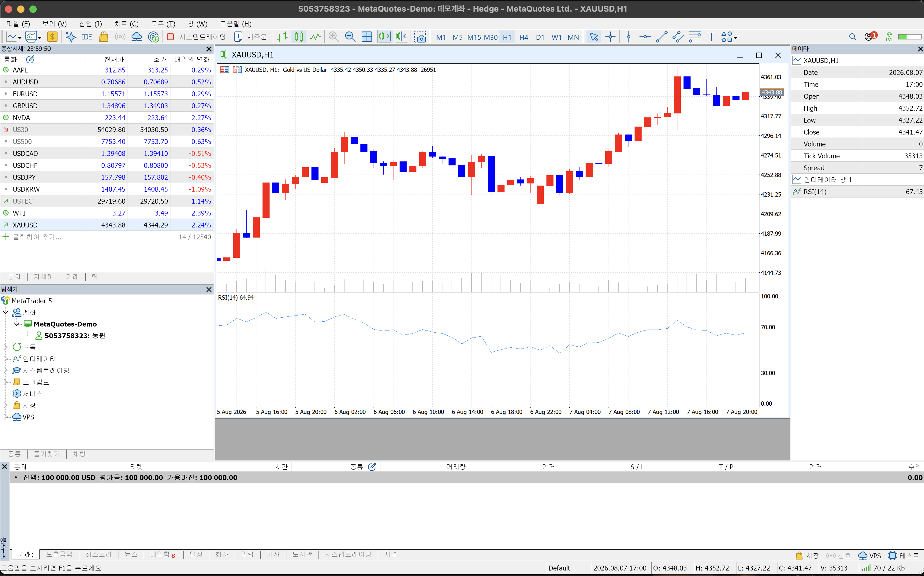Toggle chart auto scroll to end
Image resolution: width=924 pixels, height=576 pixels.
[385, 37]
